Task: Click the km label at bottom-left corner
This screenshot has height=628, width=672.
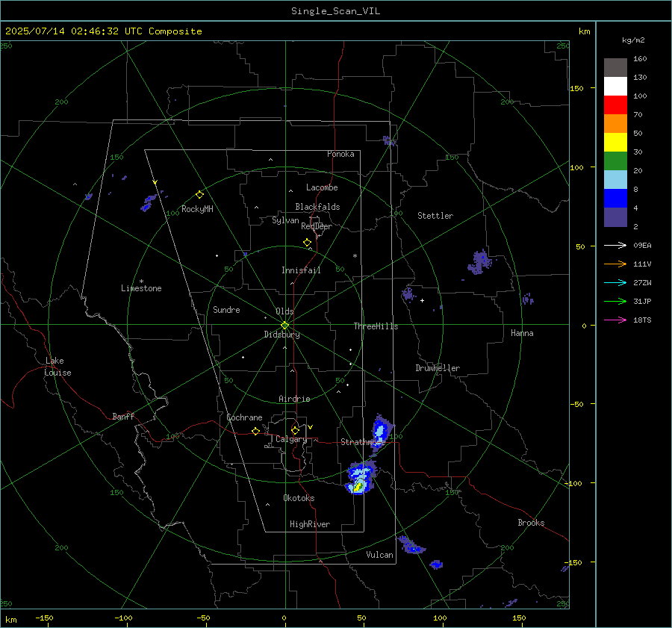Action: (x=11, y=620)
